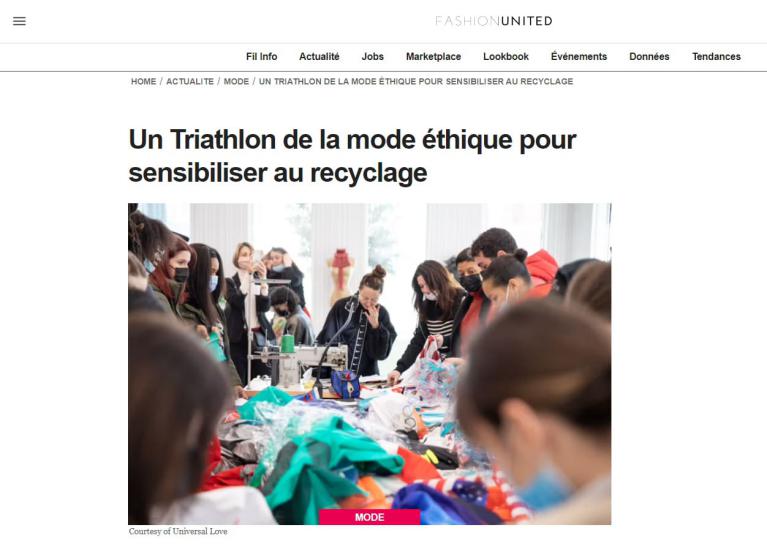This screenshot has height=552, width=767.
Task: Click the article's main workshop photo
Action: coord(369,364)
